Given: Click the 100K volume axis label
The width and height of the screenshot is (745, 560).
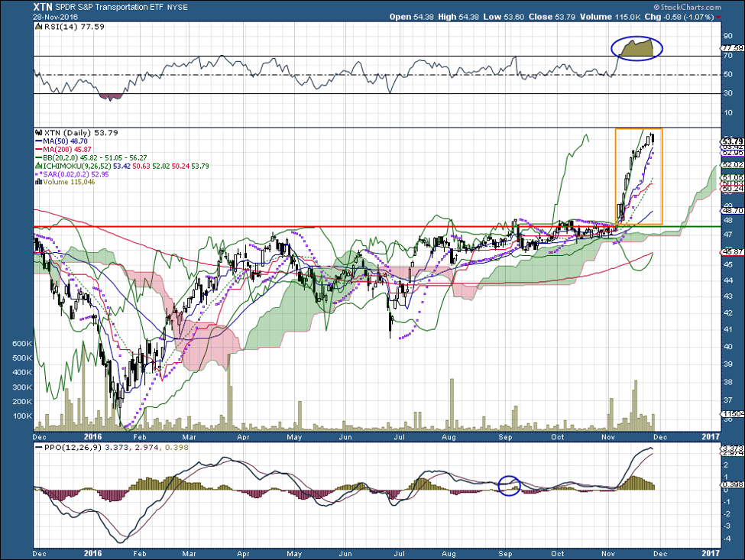Looking at the screenshot, I should click(x=22, y=416).
